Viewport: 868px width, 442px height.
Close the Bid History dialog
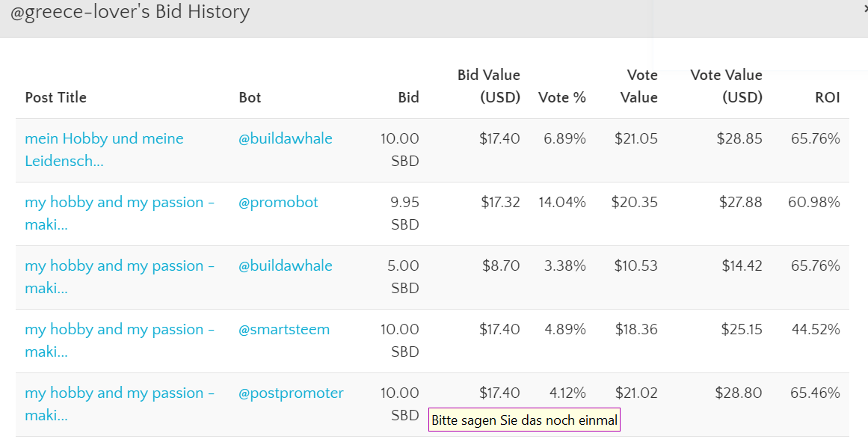(x=865, y=9)
